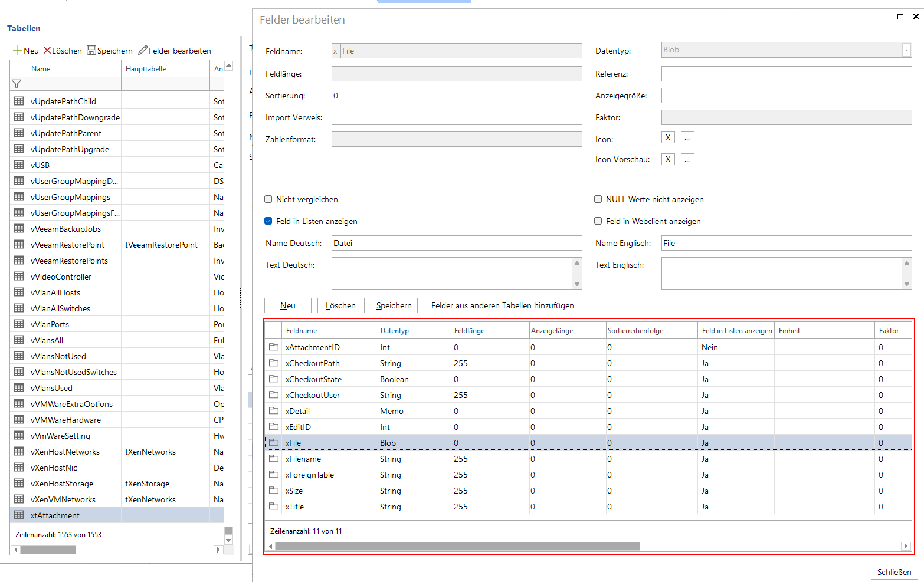Screen dimensions: 924x582
Task: Browse for Icon via ellipsis button
Action: 687,138
